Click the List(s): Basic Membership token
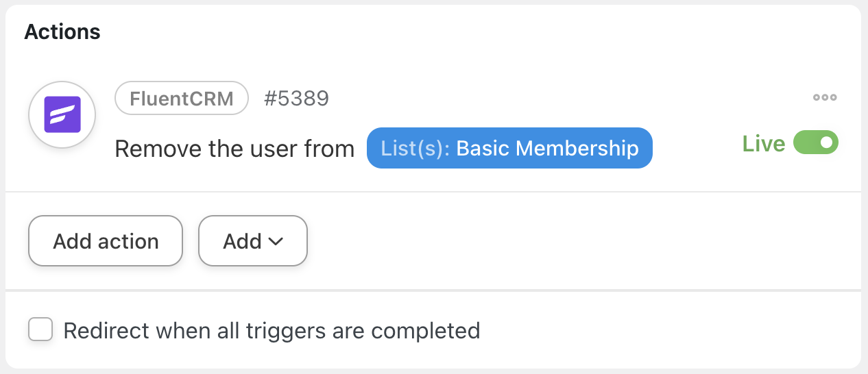 [509, 148]
